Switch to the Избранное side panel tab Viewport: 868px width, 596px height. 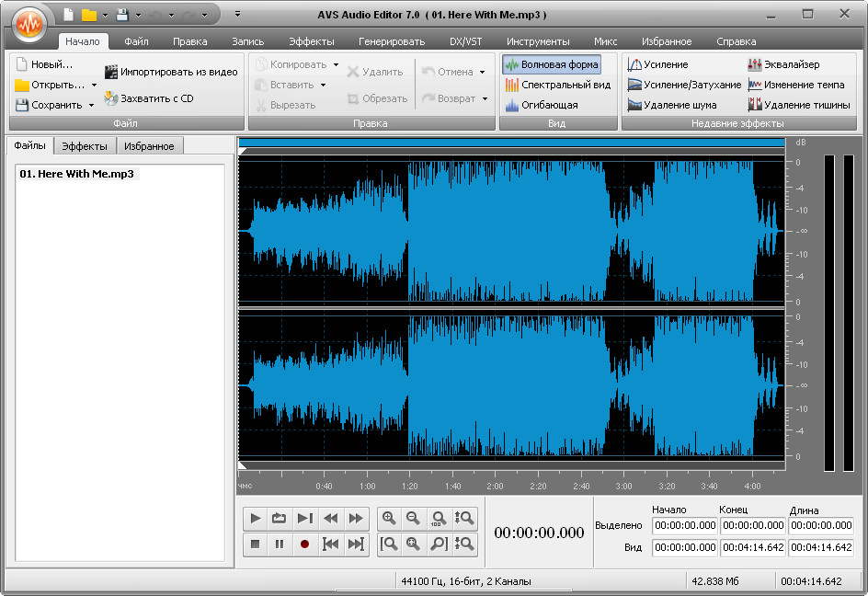click(149, 146)
